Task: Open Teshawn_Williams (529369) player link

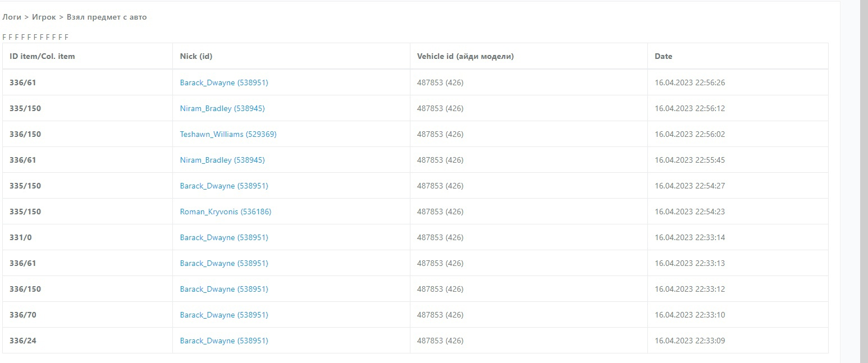Action: point(228,134)
